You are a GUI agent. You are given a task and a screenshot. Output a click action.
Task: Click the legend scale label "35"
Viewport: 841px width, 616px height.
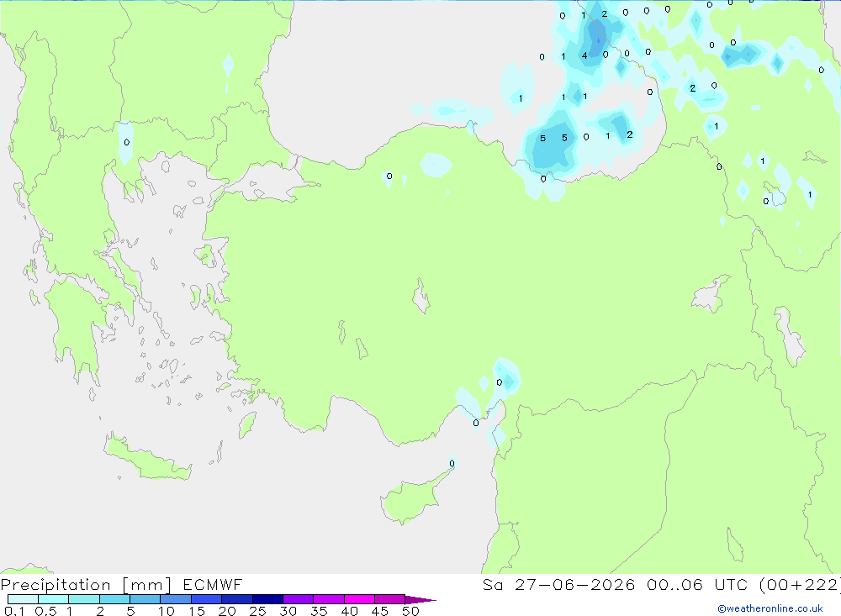319,611
